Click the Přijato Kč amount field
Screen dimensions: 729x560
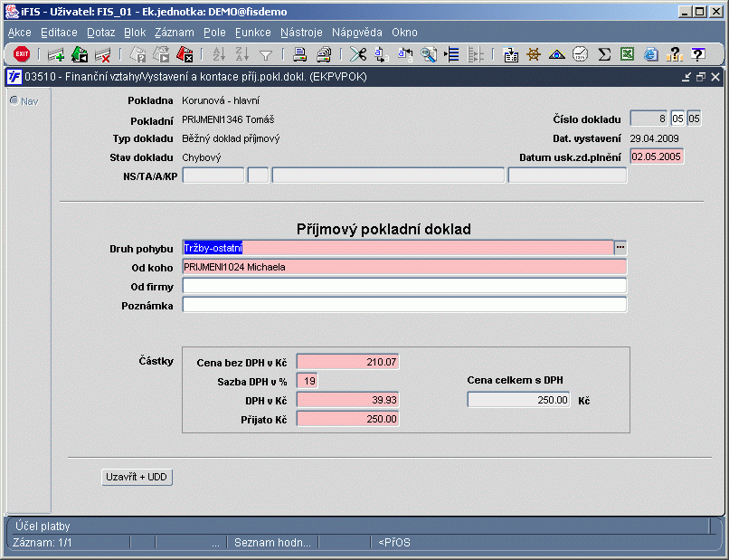[347, 419]
